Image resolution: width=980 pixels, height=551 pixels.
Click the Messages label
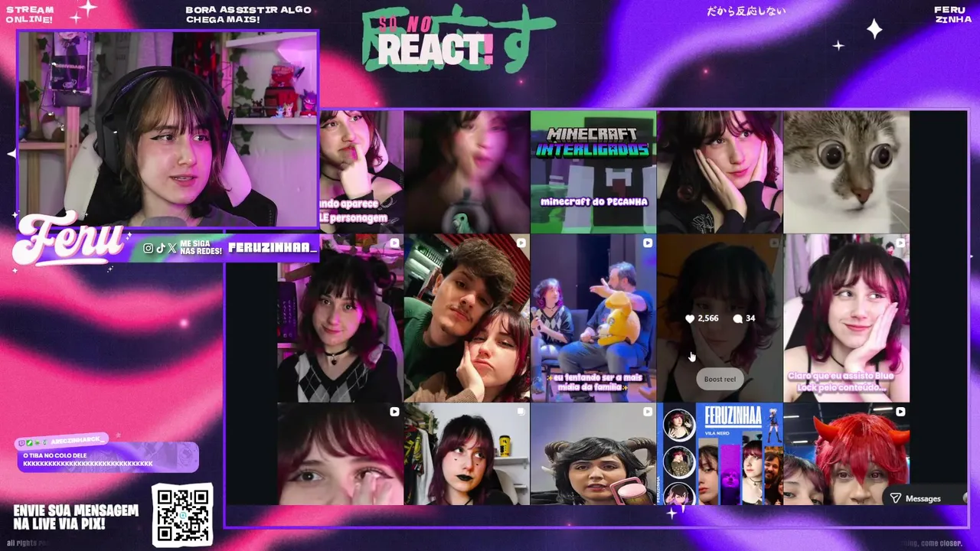[x=923, y=498]
